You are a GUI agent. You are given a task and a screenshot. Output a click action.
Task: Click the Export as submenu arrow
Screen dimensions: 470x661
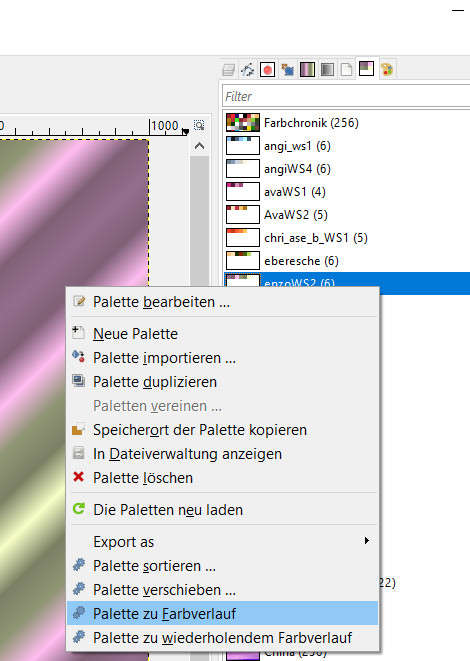click(367, 541)
